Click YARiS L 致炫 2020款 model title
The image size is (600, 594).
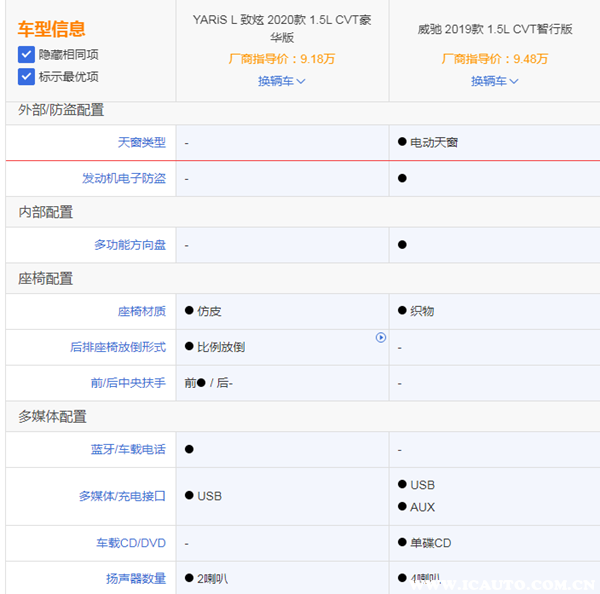(x=282, y=29)
